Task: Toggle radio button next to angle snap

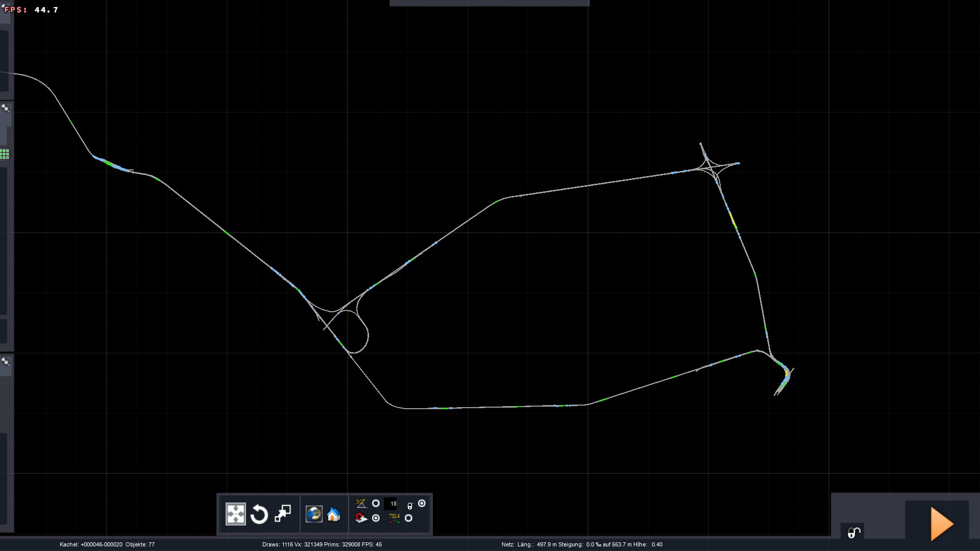Action: (x=376, y=504)
